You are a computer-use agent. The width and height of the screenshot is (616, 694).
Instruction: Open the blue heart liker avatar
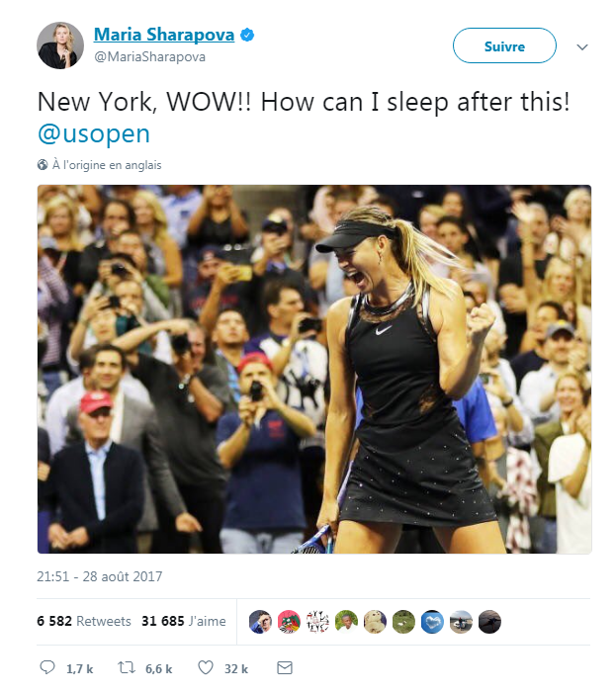(432, 622)
